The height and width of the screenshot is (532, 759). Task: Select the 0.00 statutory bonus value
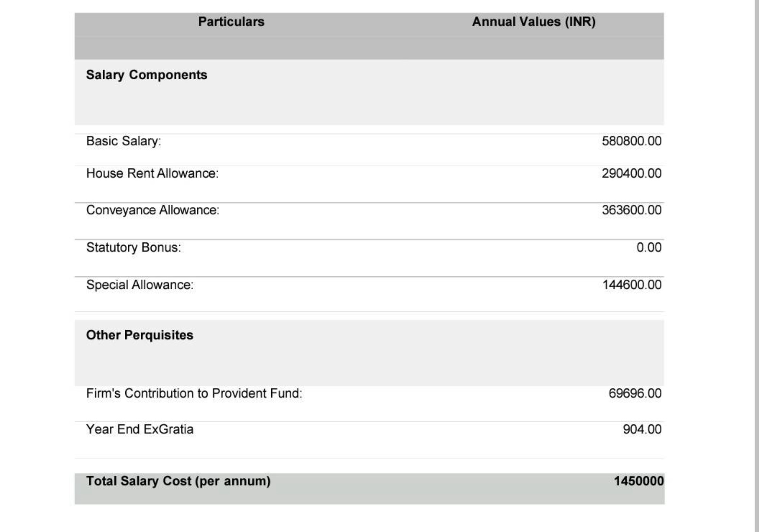(x=649, y=247)
